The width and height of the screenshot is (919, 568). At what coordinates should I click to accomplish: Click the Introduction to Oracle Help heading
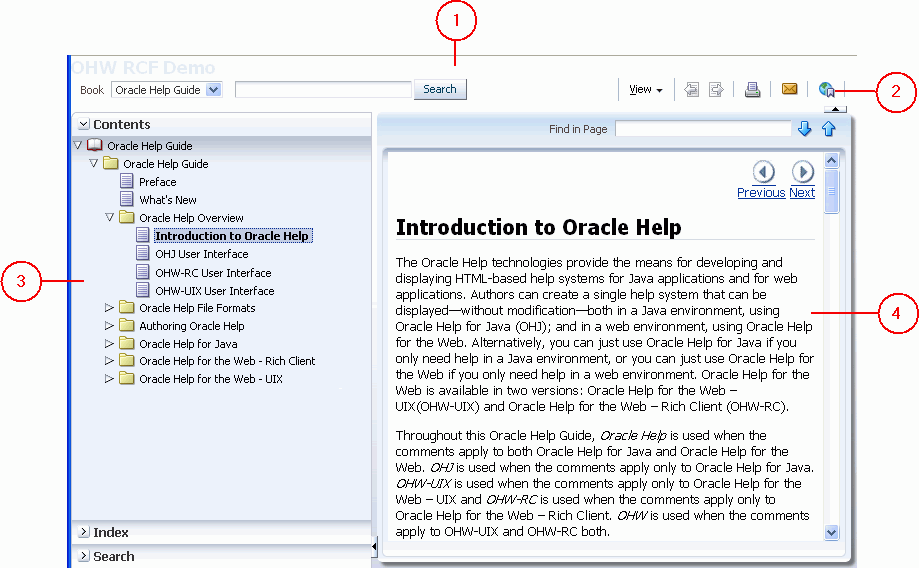[x=539, y=227]
